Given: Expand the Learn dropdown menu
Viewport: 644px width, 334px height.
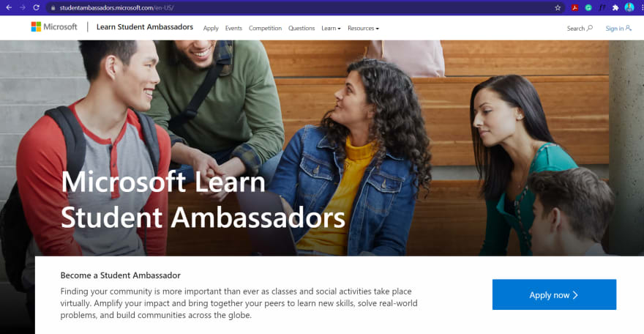Looking at the screenshot, I should (x=331, y=29).
